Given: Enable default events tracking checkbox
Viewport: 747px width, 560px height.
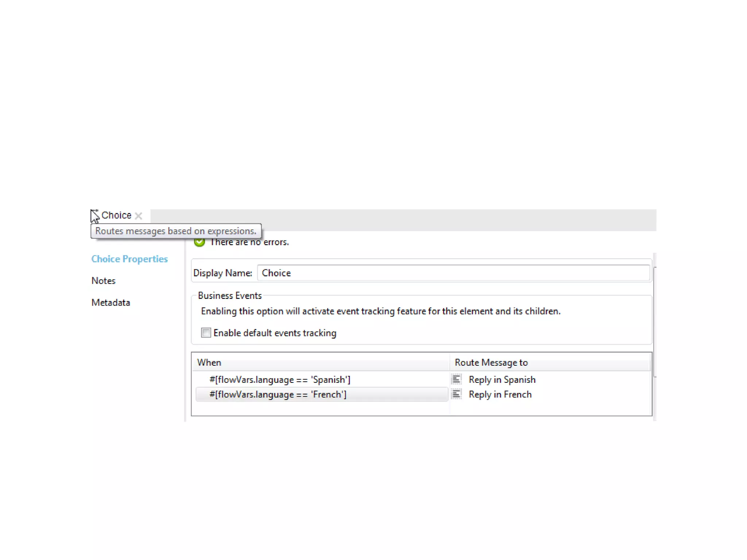Looking at the screenshot, I should point(206,333).
